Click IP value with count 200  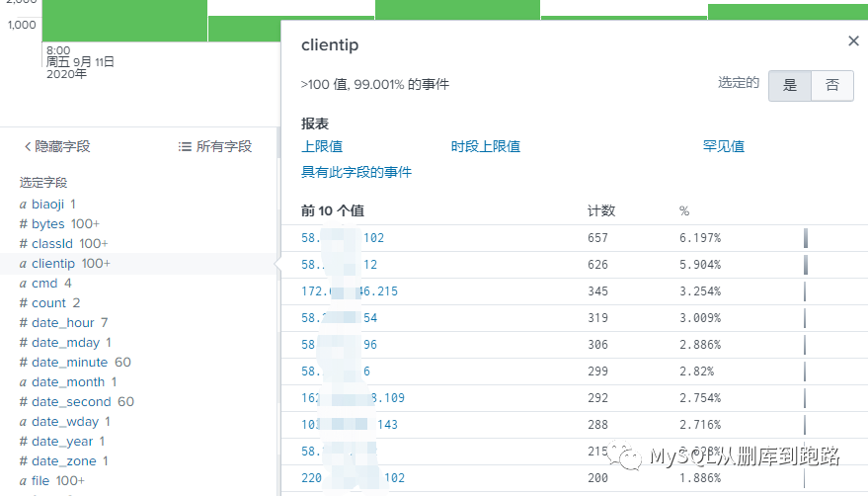click(354, 477)
